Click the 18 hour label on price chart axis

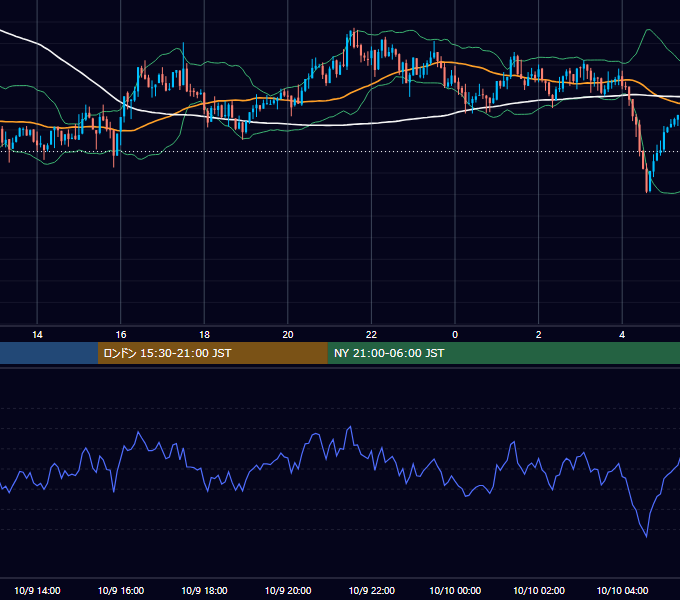pyautogui.click(x=204, y=335)
